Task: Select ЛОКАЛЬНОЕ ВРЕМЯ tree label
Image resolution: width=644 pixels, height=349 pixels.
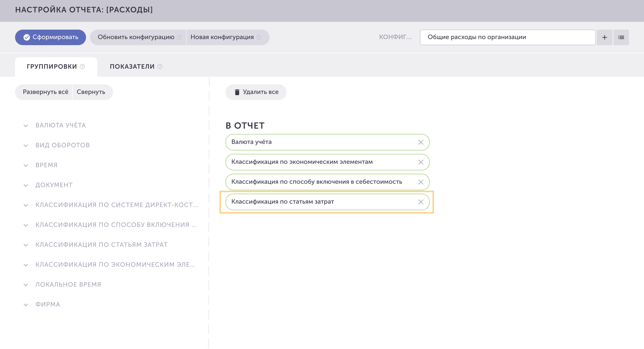Action: [68, 285]
